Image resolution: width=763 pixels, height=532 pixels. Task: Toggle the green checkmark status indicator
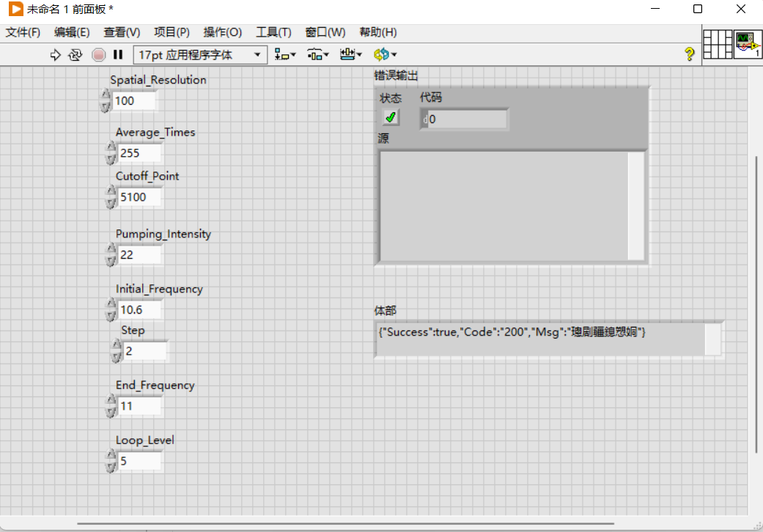(390, 117)
